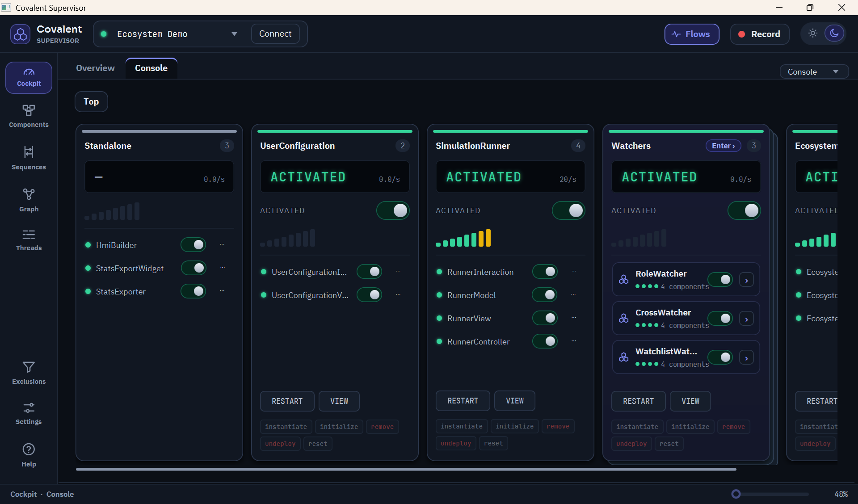The height and width of the screenshot is (504, 858).
Task: Open RunnerInteraction more options dots
Action: coord(573,271)
